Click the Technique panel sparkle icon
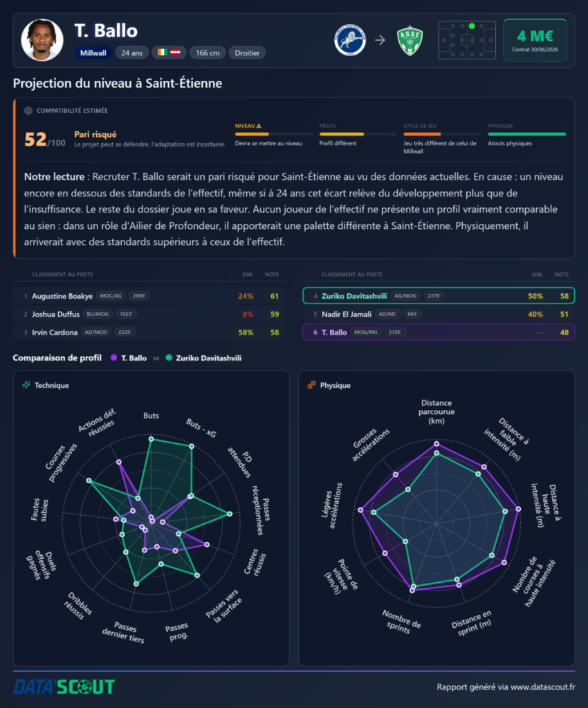 pyautogui.click(x=26, y=384)
